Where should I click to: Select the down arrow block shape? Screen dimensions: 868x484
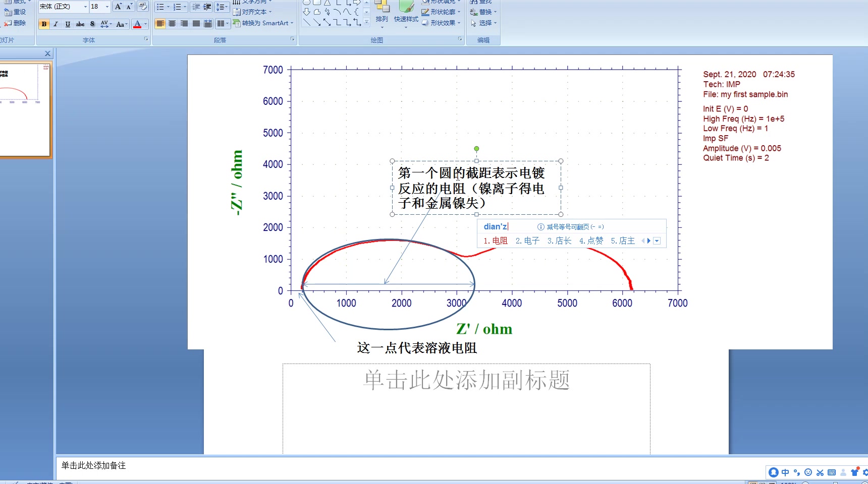306,12
